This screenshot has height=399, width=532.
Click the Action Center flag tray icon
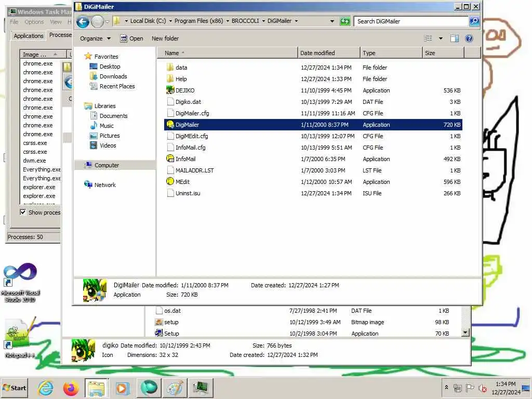click(470, 388)
